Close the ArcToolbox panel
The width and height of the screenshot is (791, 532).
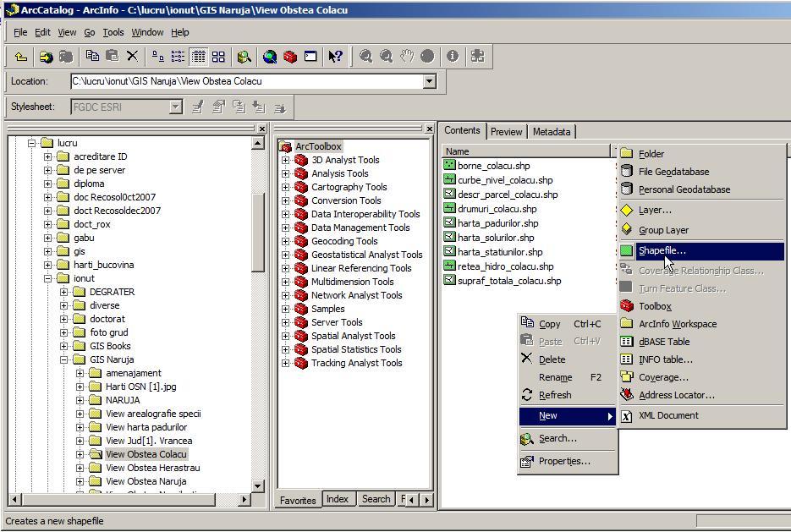pos(429,129)
